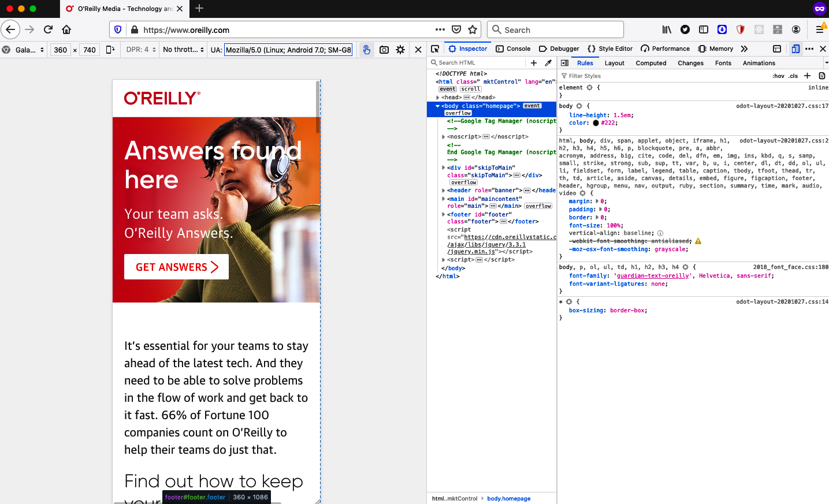This screenshot has height=504, width=829.
Task: Toggle the three-pane inspector view
Action: [x=565, y=63]
